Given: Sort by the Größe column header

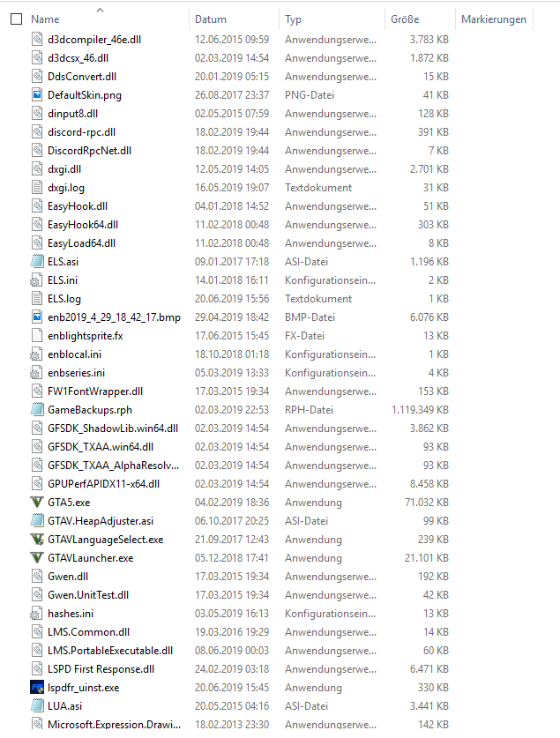Looking at the screenshot, I should (x=405, y=19).
